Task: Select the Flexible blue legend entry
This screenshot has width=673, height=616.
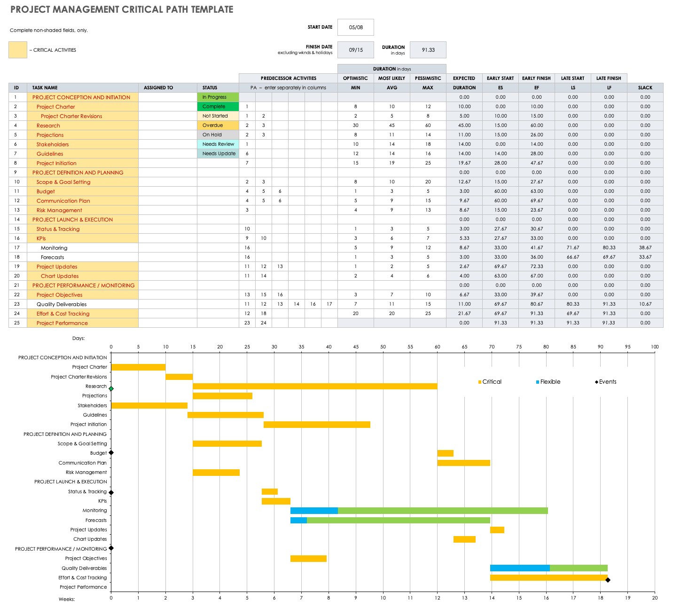Action: (548, 382)
